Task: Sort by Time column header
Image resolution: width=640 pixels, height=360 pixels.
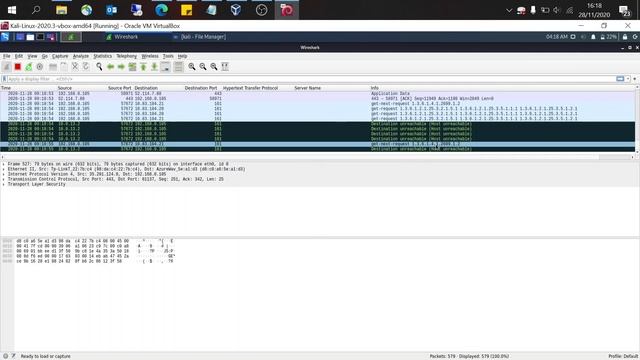Action: 6,88
